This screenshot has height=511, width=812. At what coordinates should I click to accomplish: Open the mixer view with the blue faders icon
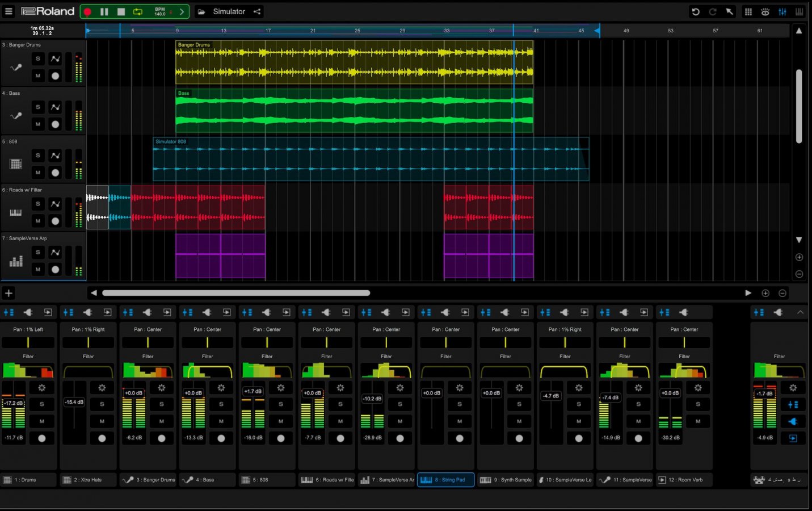pyautogui.click(x=782, y=11)
